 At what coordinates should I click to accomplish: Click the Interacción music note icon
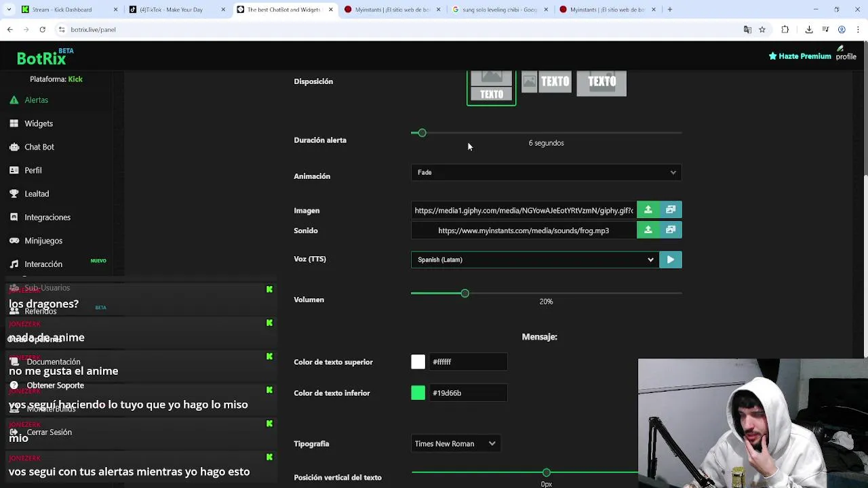click(14, 264)
